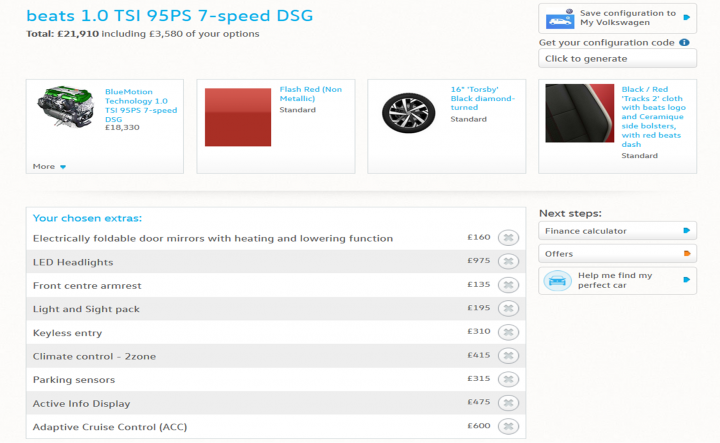720x443 pixels.
Task: Click to generate configuration code
Action: (617, 59)
